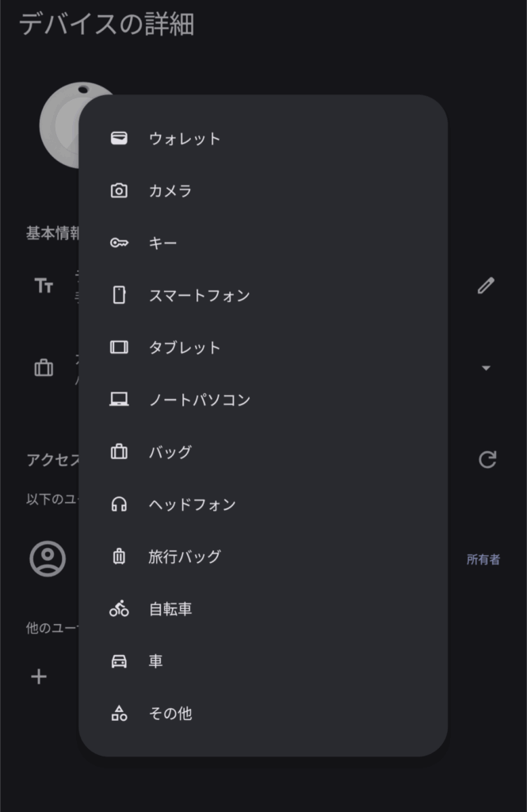
Task: Click the bicycle icon in the list
Action: [x=119, y=609]
